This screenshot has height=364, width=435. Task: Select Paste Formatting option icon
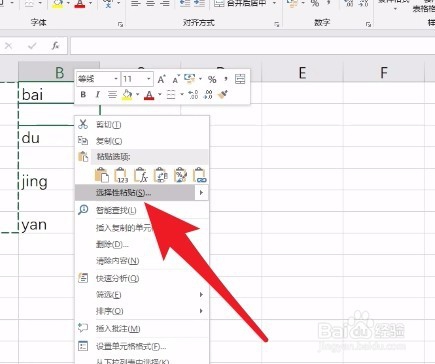(180, 175)
